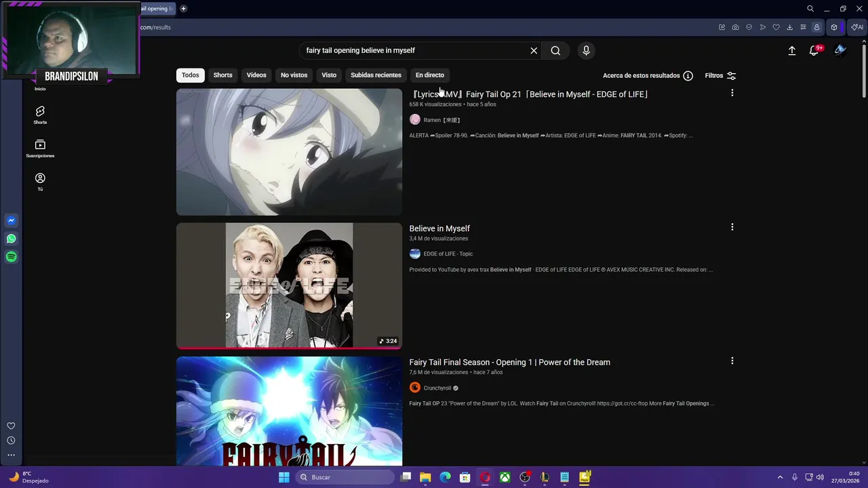Open Acerca de estos resultados info
The height and width of the screenshot is (488, 868).
click(648, 76)
